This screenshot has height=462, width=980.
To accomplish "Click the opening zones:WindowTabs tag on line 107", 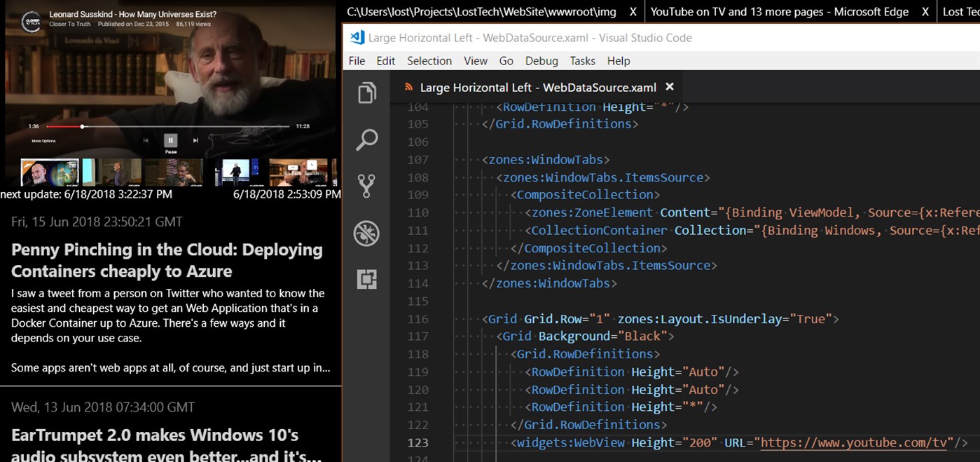I will pyautogui.click(x=546, y=160).
